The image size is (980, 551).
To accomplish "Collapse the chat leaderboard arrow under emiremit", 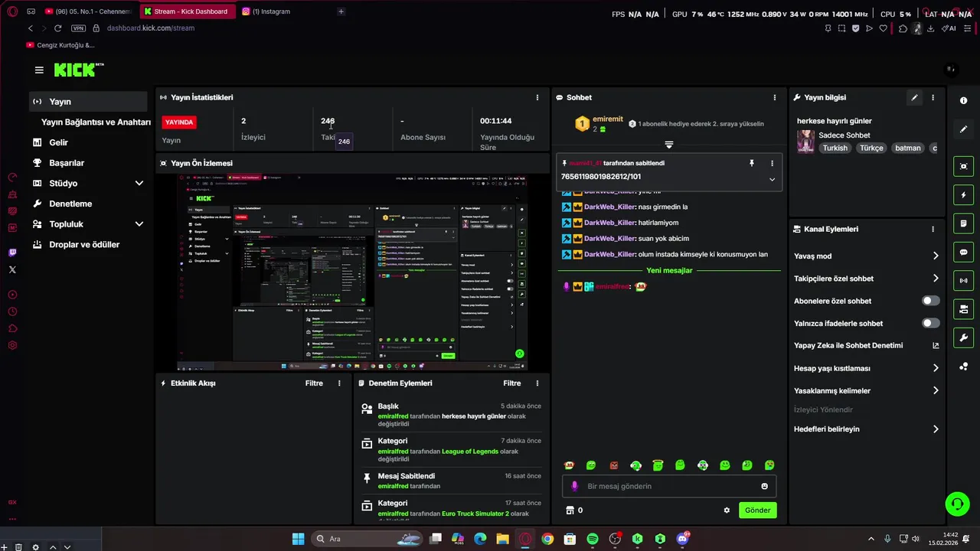I will (668, 144).
